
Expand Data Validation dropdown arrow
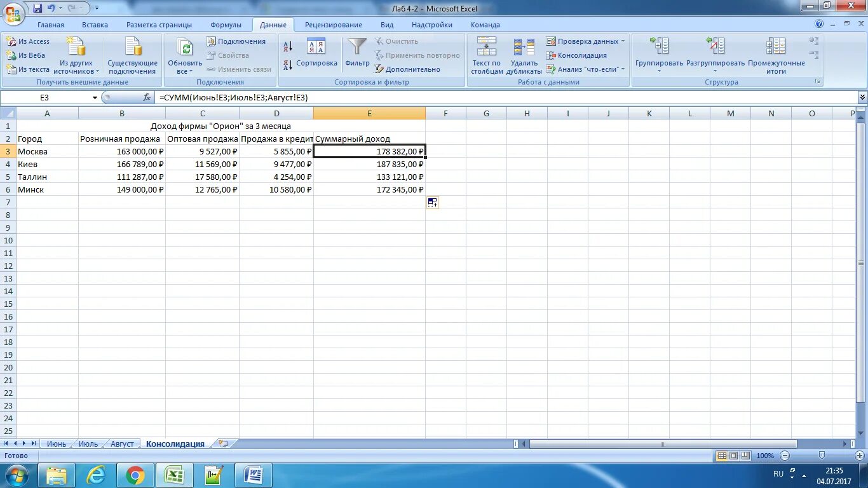(x=623, y=41)
